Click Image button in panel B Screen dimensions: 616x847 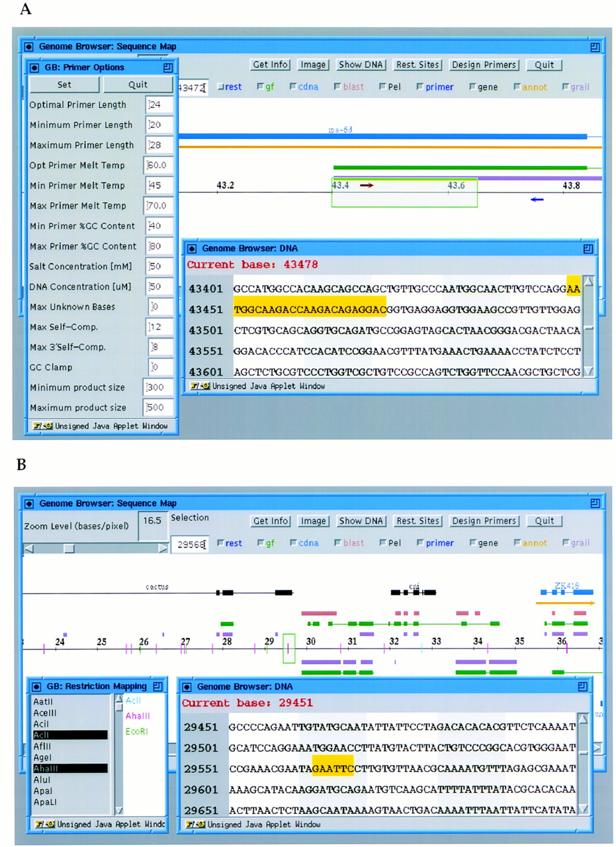pos(313,521)
